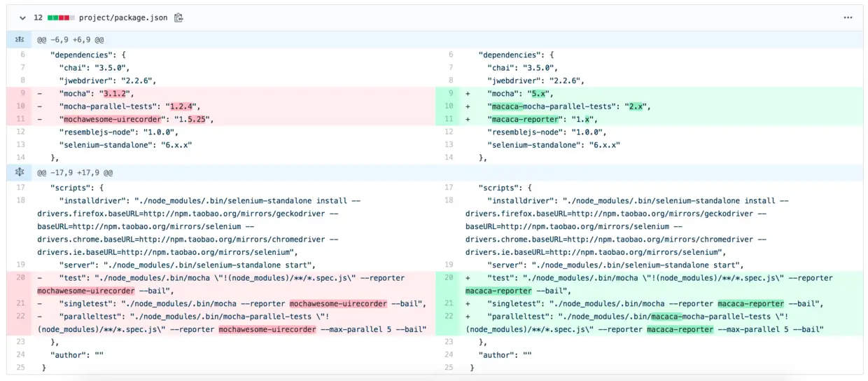Click removed "paralleltest" script line
Screen dimensions: 868x381
click(x=234, y=324)
